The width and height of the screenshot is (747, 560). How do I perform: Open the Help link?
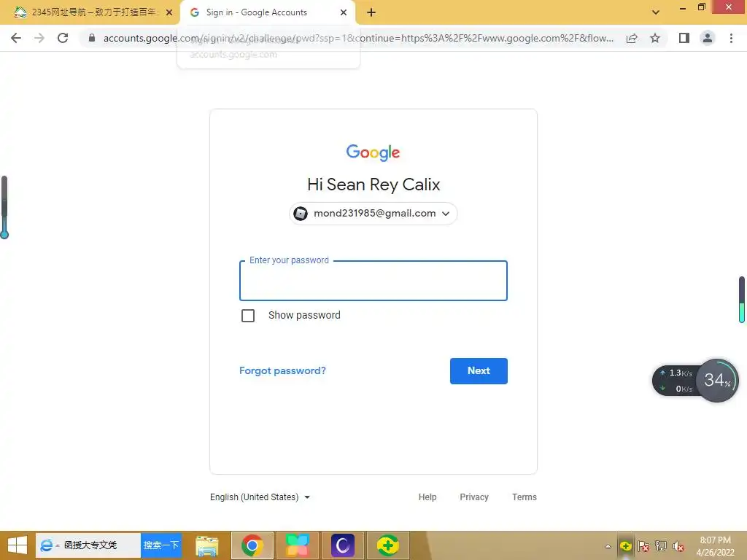pyautogui.click(x=427, y=497)
